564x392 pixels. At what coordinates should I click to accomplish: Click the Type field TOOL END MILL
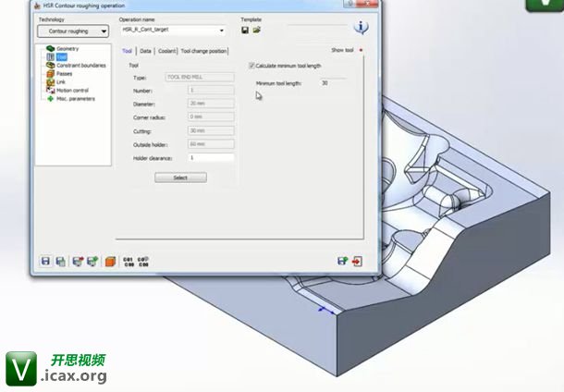pos(200,77)
